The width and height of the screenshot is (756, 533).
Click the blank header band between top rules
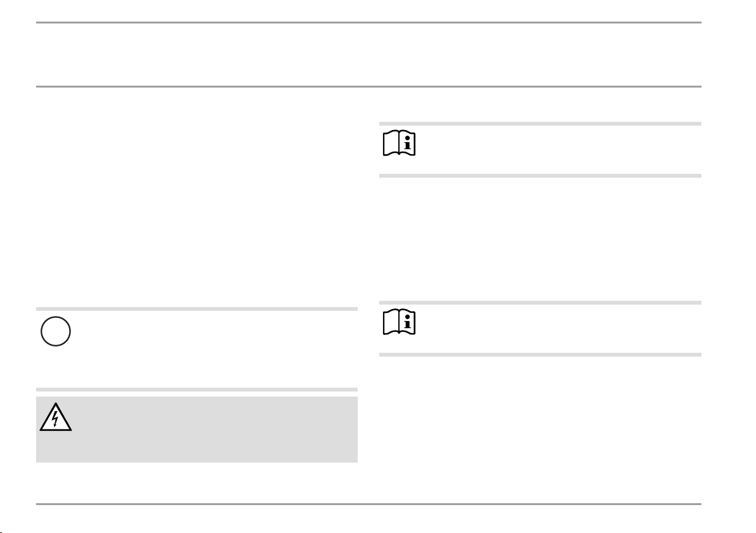pos(368,55)
